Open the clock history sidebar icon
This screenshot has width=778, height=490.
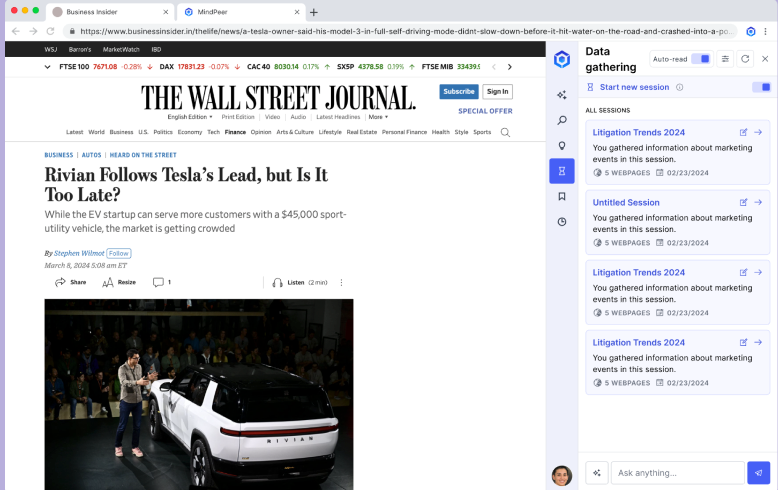(562, 222)
